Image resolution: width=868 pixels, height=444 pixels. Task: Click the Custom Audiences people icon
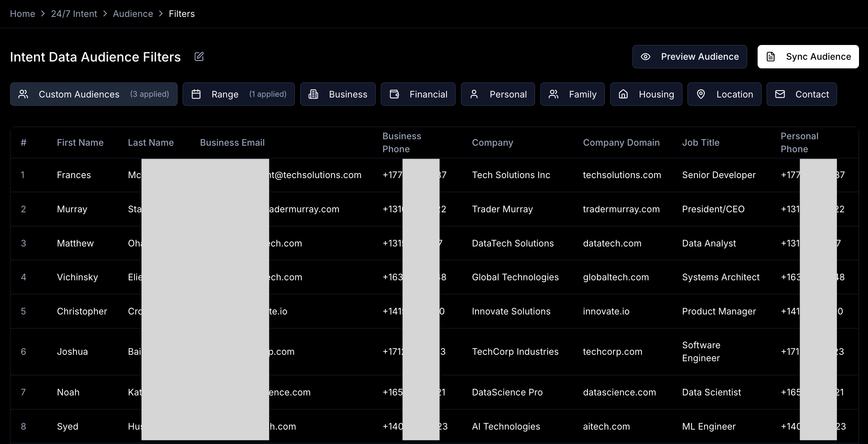click(23, 94)
